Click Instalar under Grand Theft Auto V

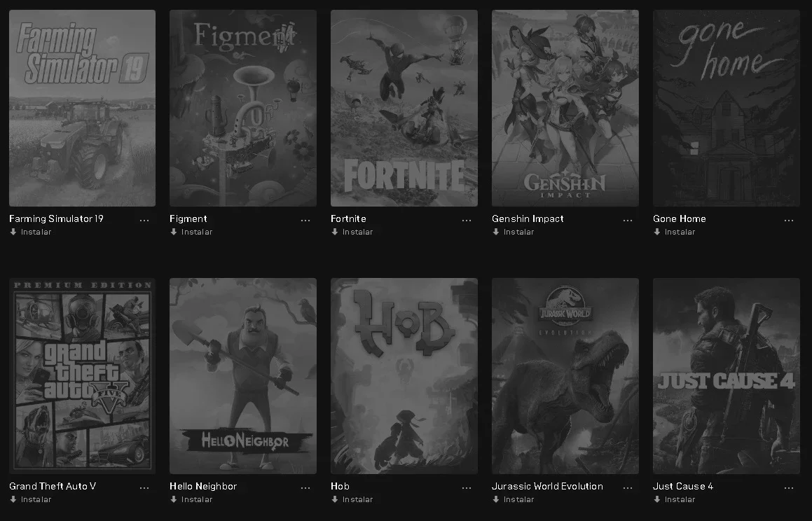pyautogui.click(x=31, y=499)
